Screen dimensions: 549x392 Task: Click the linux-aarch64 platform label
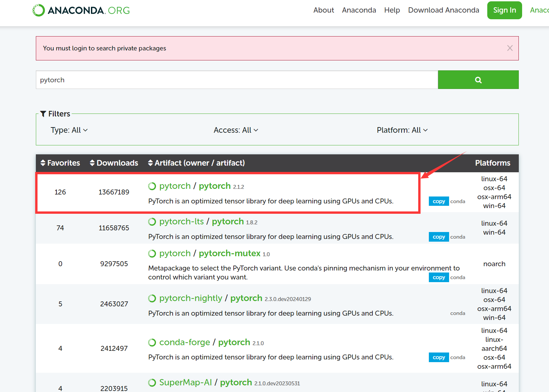pyautogui.click(x=494, y=344)
